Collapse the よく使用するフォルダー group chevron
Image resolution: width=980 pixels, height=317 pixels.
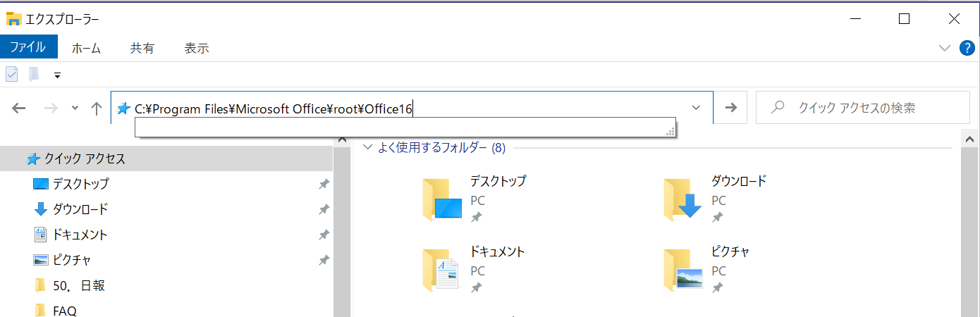tap(367, 147)
